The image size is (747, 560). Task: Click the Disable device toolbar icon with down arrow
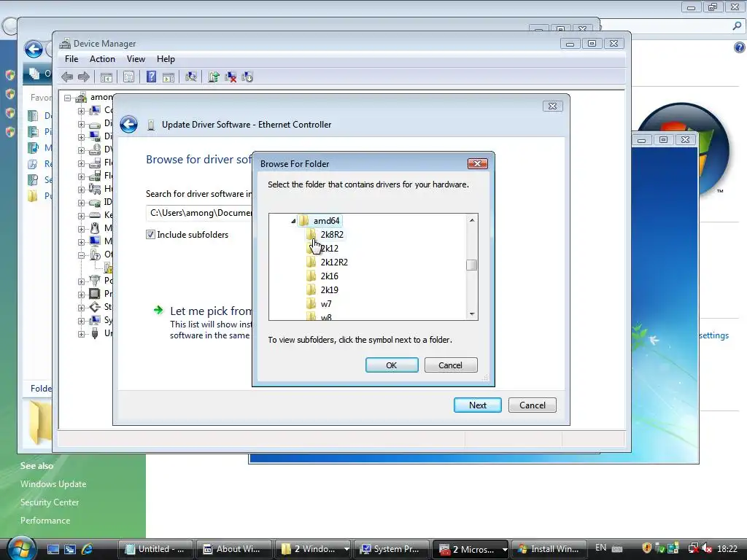click(x=247, y=77)
